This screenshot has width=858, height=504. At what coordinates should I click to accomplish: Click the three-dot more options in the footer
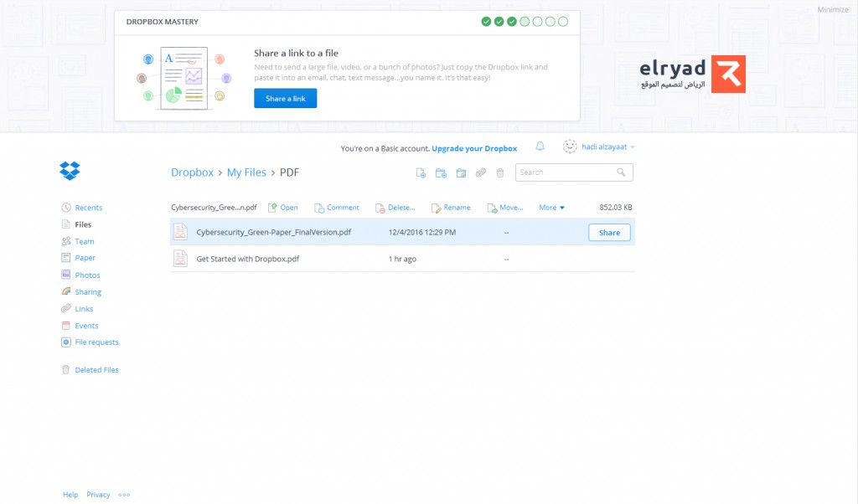124,495
